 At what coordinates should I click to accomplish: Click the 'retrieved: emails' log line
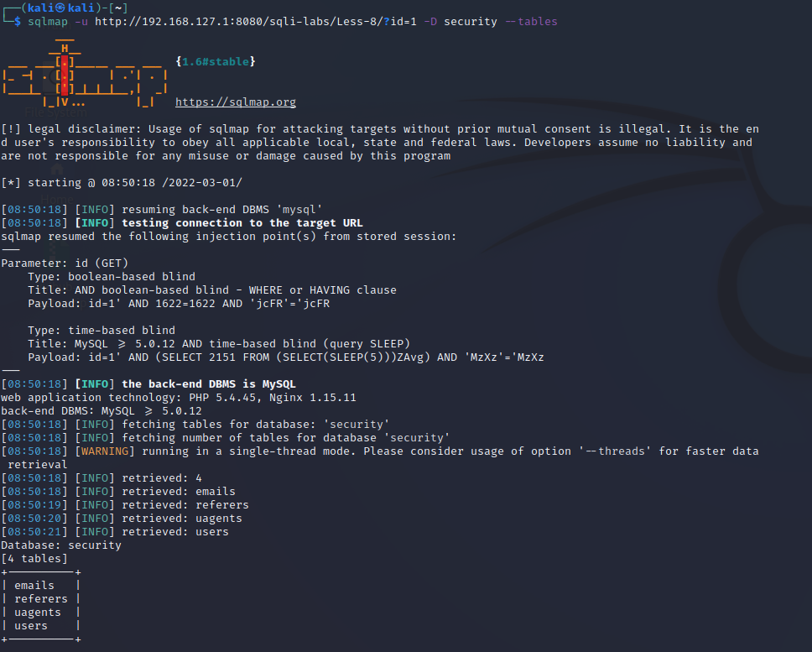point(118,491)
